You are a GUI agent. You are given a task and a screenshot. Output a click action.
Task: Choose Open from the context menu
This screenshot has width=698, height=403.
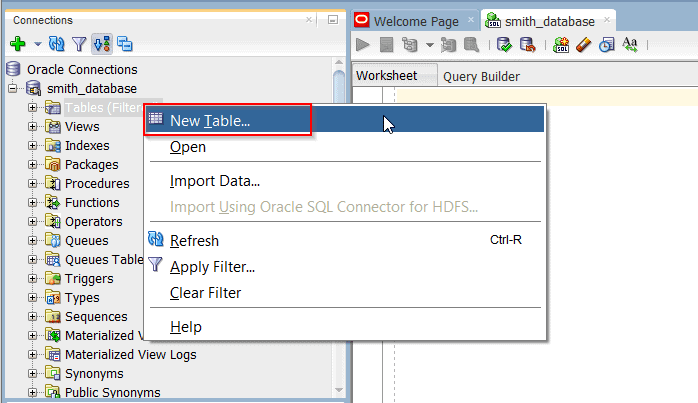click(x=345, y=147)
